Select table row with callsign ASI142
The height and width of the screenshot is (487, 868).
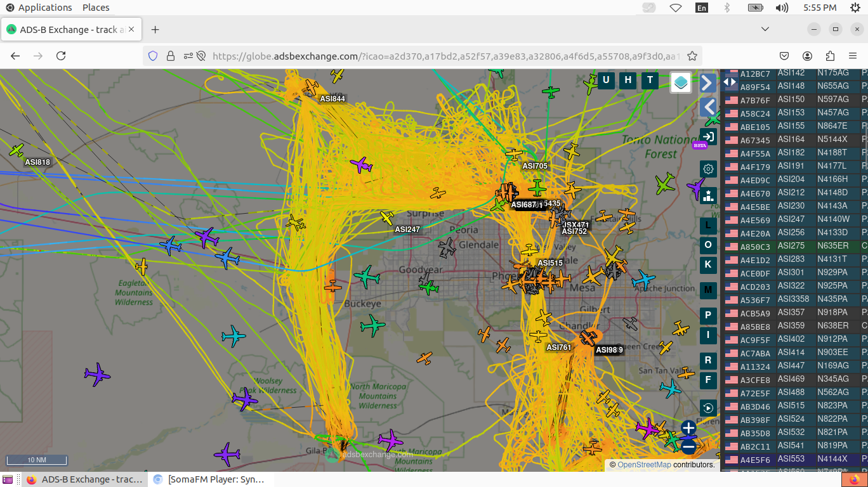[794, 73]
